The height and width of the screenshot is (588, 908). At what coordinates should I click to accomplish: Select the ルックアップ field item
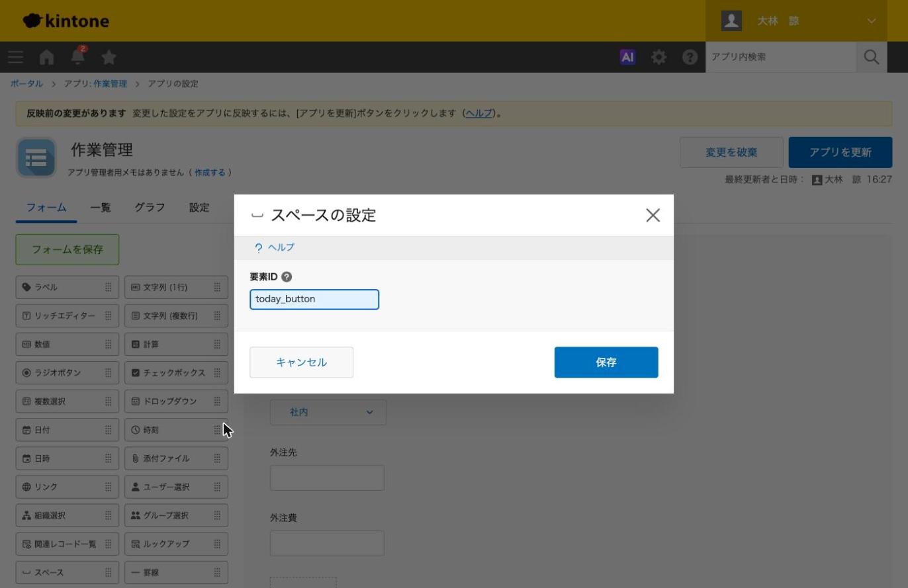point(176,544)
